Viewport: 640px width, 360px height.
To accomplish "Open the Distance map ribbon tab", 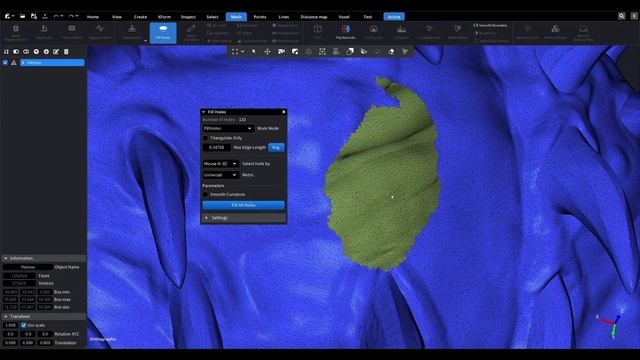I will 314,17.
